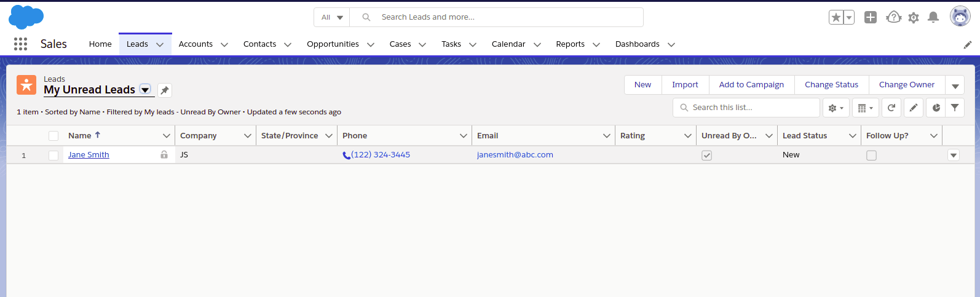This screenshot has width=980, height=297.
Task: Open List View Controls gear
Action: point(836,108)
